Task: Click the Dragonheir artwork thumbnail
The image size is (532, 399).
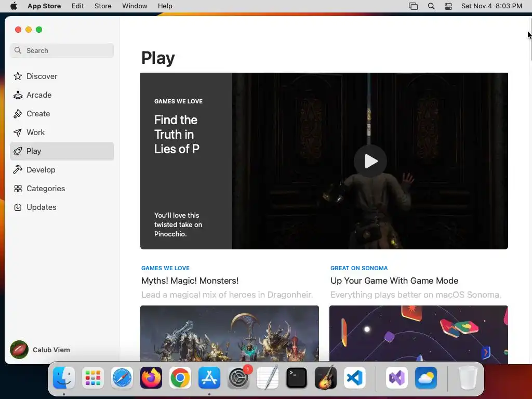Action: tap(230, 333)
